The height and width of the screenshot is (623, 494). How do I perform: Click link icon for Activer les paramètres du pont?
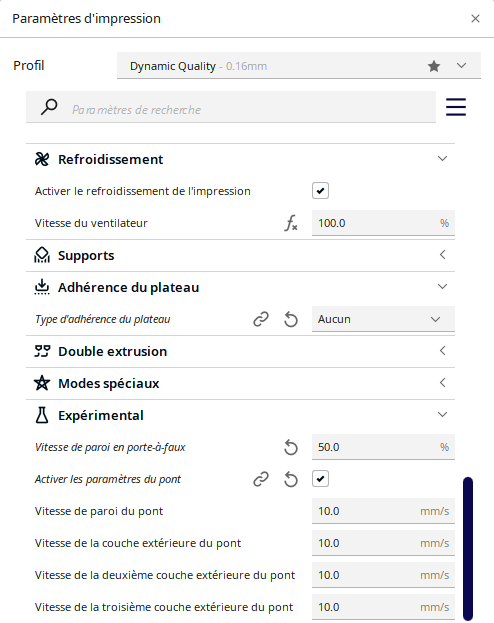261,479
